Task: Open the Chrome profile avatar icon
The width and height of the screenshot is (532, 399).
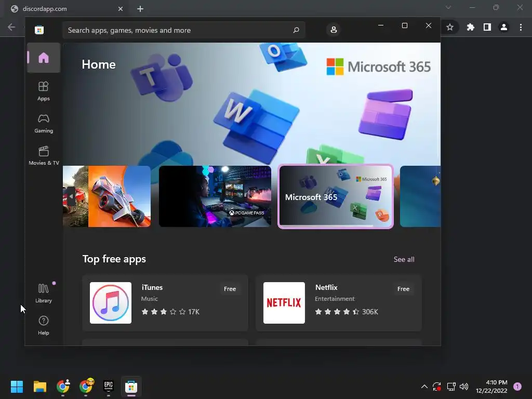Action: coord(504,27)
